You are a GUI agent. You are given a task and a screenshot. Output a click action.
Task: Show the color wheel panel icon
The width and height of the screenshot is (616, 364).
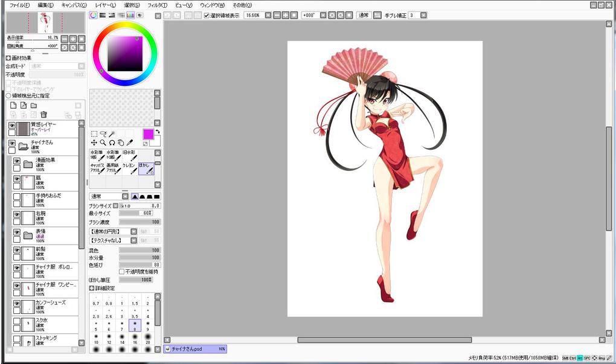[x=93, y=15]
